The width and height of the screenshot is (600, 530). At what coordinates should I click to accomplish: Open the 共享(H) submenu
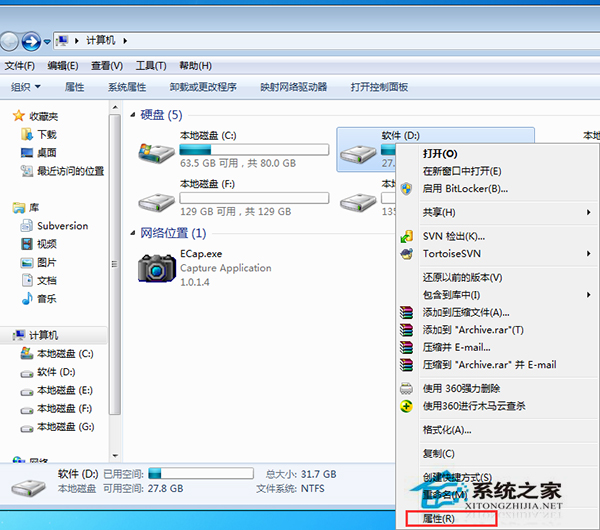point(499,212)
